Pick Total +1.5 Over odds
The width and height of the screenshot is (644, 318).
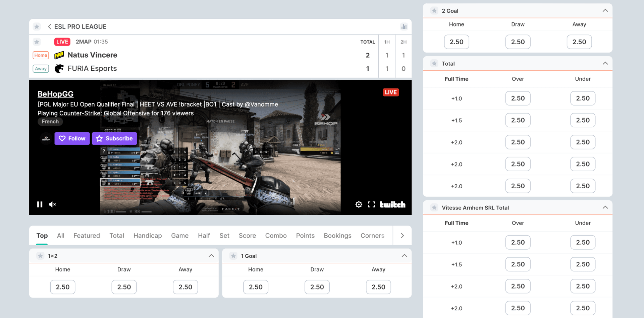(x=518, y=120)
